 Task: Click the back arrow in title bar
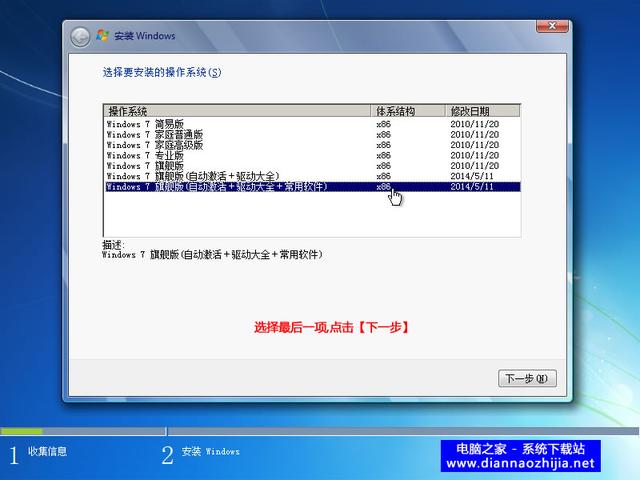point(80,37)
